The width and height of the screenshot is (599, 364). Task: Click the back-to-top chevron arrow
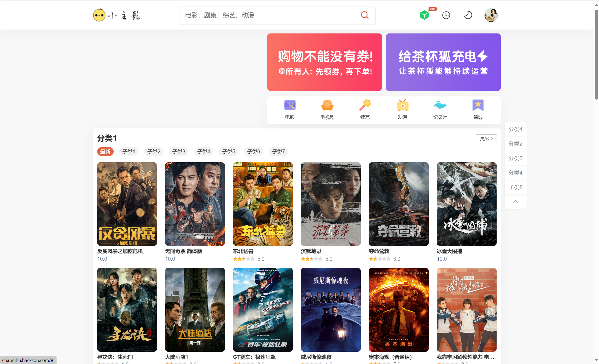pyautogui.click(x=515, y=202)
